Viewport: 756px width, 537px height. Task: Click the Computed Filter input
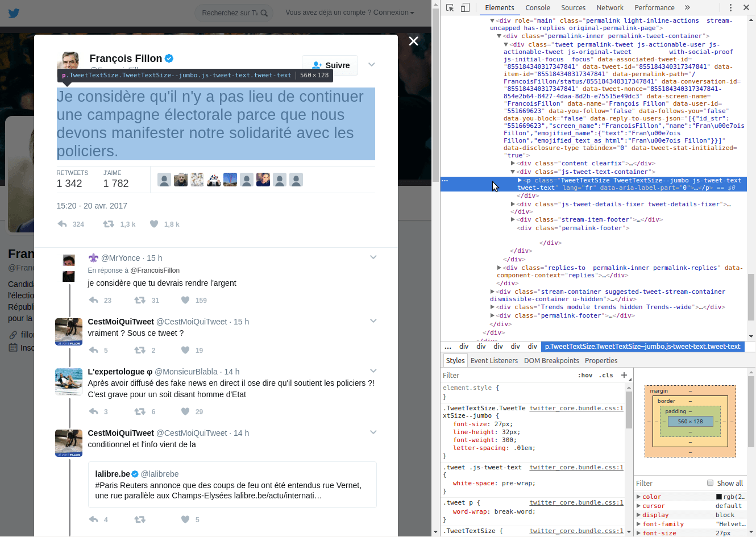click(x=669, y=483)
